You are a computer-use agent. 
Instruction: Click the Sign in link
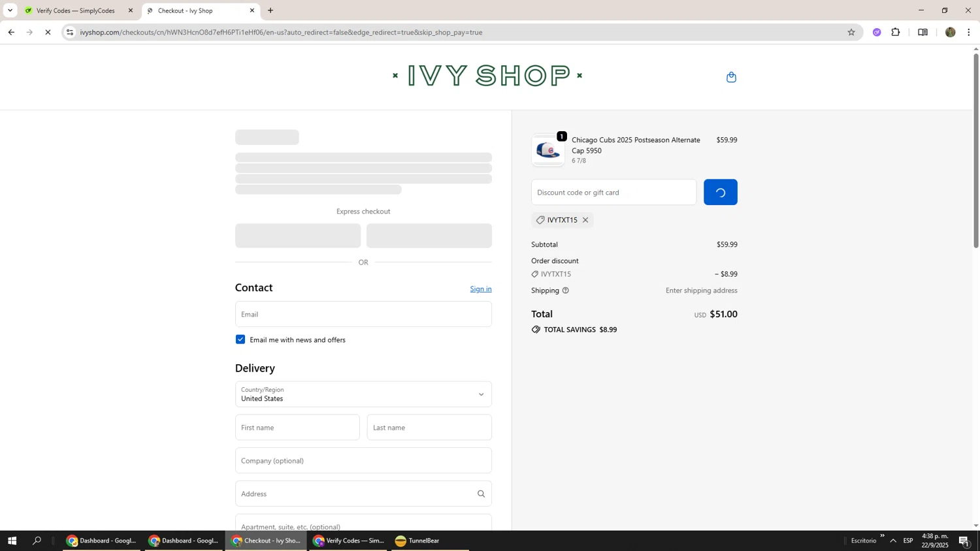coord(481,289)
